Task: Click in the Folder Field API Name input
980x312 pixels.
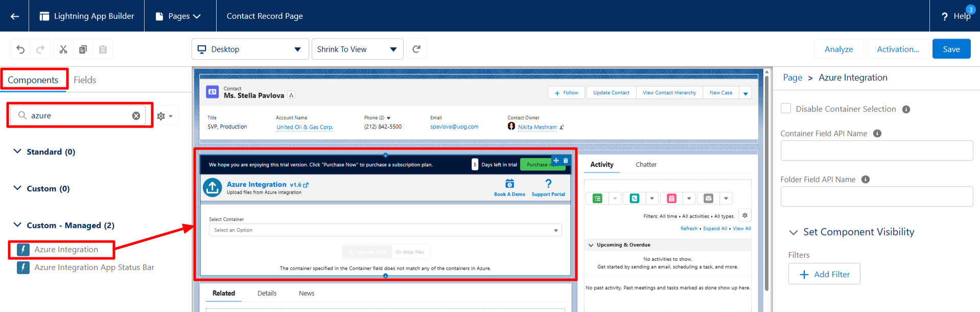Action: click(x=877, y=197)
